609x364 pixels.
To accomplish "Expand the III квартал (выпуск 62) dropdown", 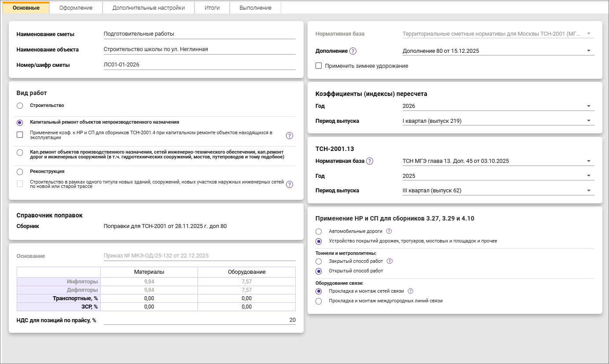I will pos(498,191).
